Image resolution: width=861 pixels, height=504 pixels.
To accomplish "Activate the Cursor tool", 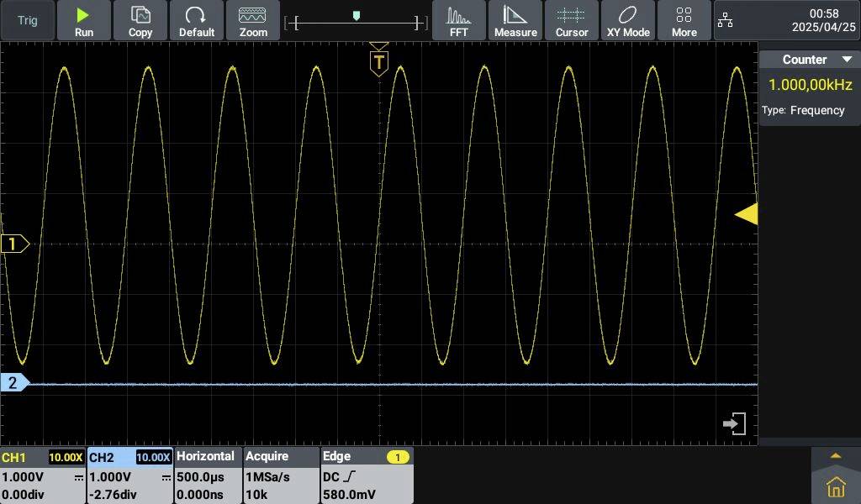I will (572, 20).
